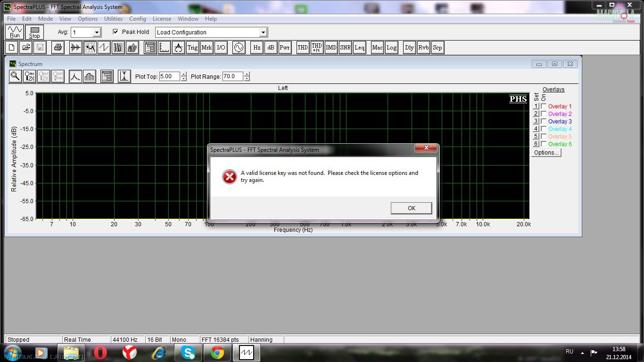This screenshot has width=644, height=362.
Task: Enable the Overlay 6 checkbox
Action: coord(544,144)
